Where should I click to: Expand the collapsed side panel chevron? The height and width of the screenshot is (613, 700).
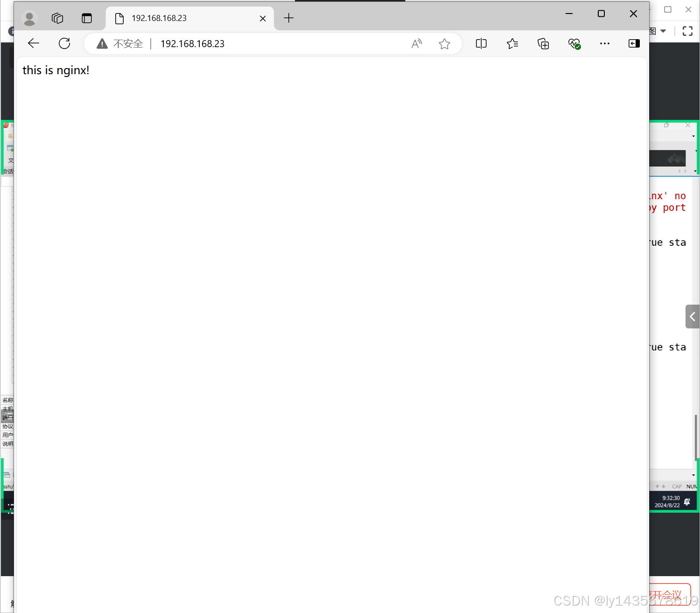(x=693, y=317)
